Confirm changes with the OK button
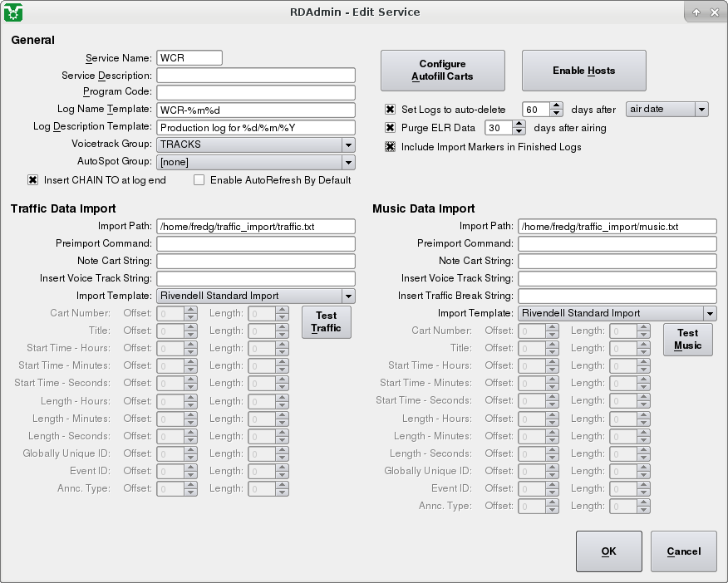Image resolution: width=728 pixels, height=583 pixels. (x=608, y=551)
